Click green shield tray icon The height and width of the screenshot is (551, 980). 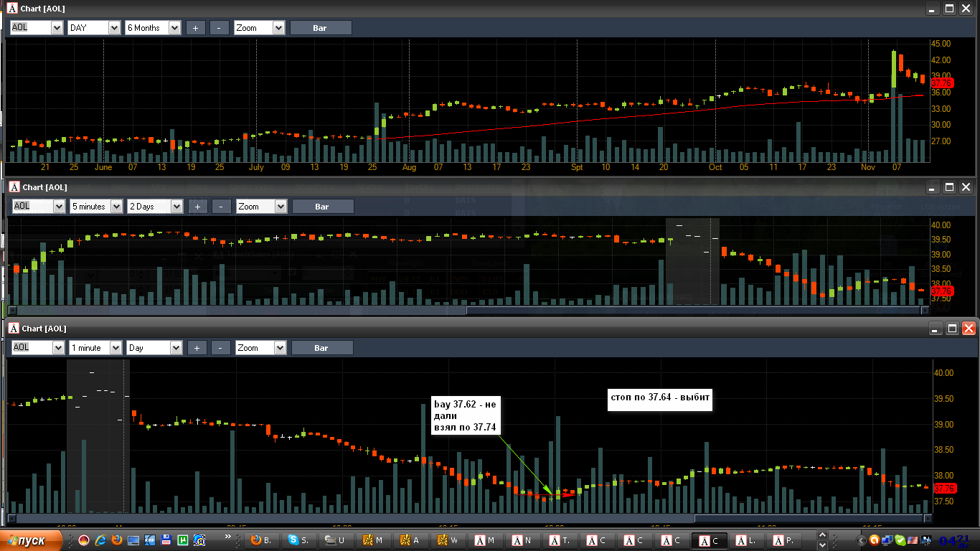pos(900,540)
